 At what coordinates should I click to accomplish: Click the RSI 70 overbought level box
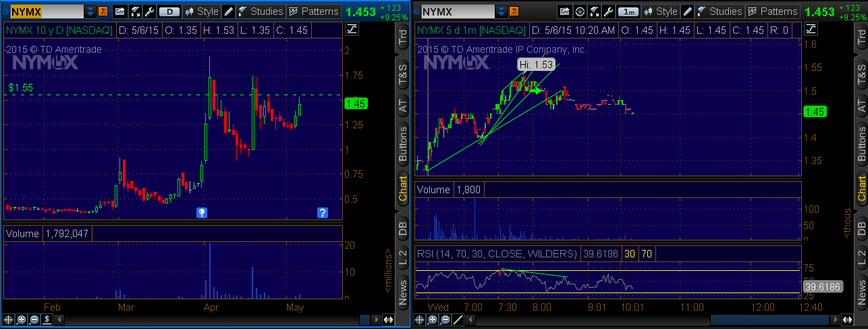pos(646,253)
